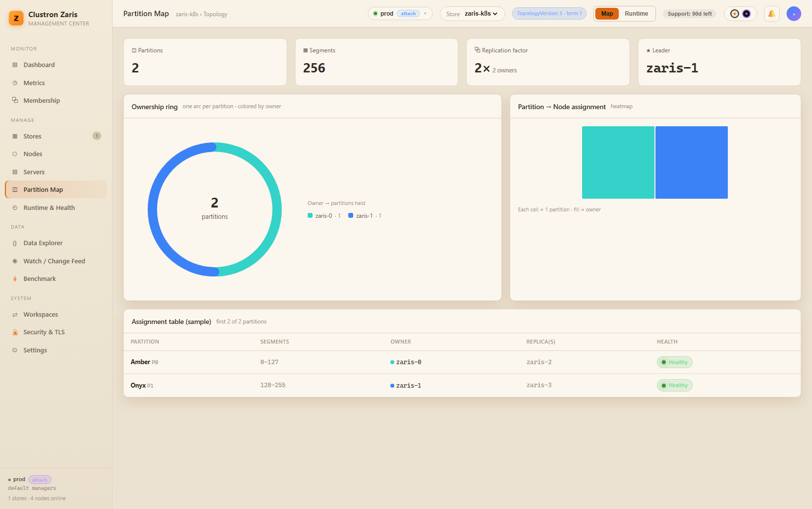The height and width of the screenshot is (509, 812).
Task: Click Healthy badge in Onyx row
Action: 675,385
